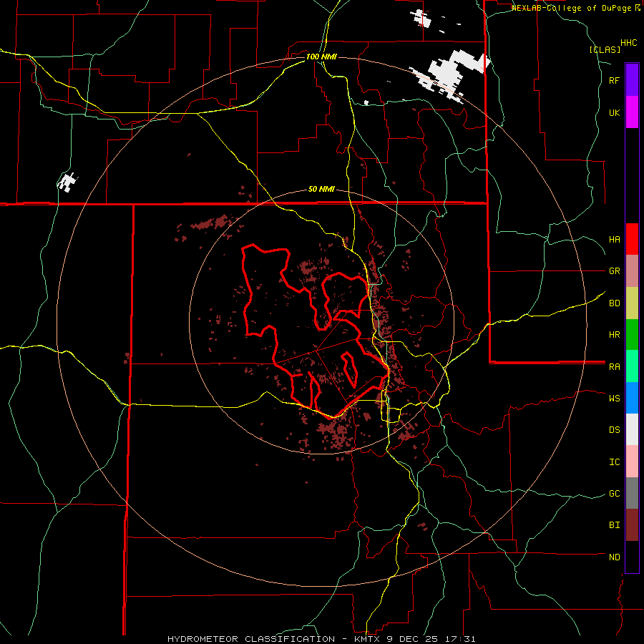This screenshot has width=644, height=644.
Task: Click the HR legend label
Action: pyautogui.click(x=614, y=335)
